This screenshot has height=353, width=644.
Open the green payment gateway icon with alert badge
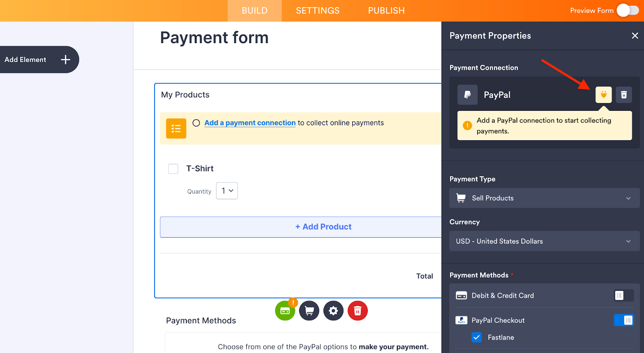[x=285, y=310]
